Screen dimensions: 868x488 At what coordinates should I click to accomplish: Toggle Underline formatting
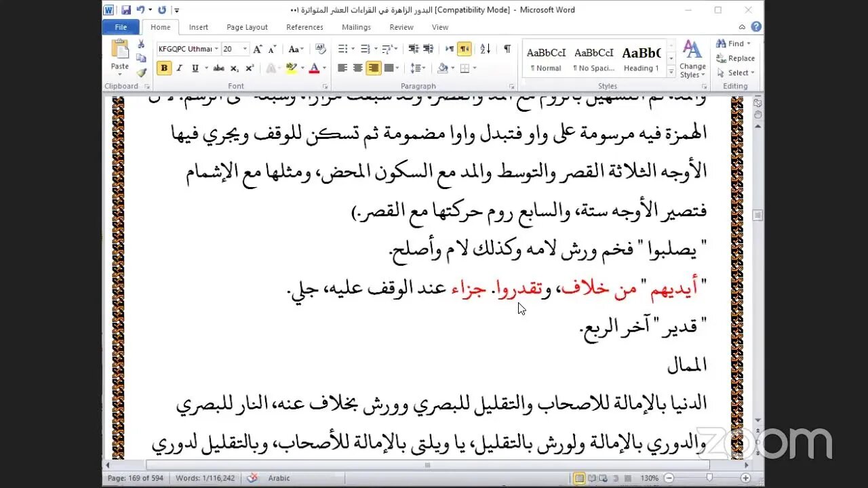[x=195, y=68]
